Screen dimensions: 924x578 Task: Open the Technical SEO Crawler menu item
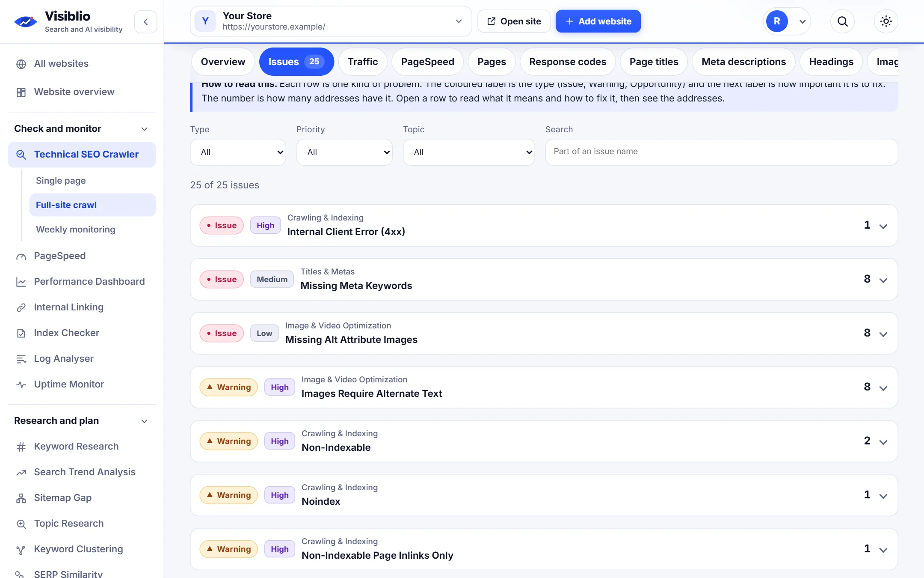point(82,155)
